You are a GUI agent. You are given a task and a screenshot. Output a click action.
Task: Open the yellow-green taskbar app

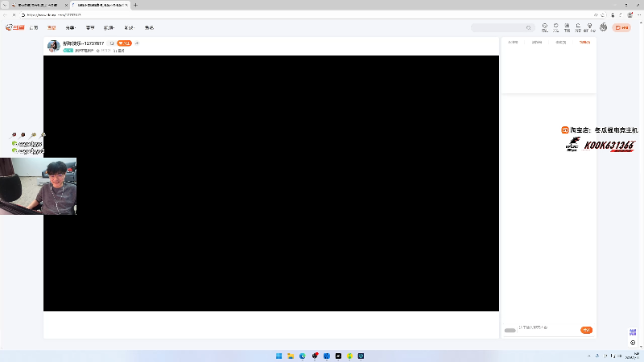(x=349, y=356)
